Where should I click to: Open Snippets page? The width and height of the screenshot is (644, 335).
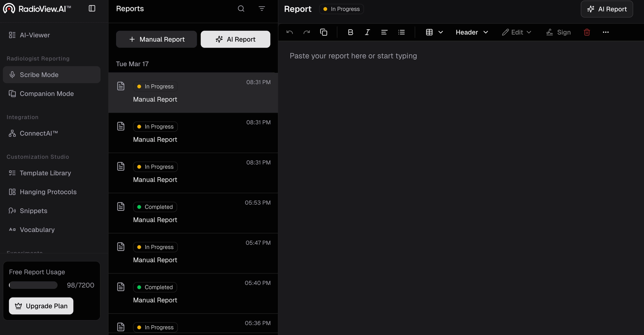[52, 211]
